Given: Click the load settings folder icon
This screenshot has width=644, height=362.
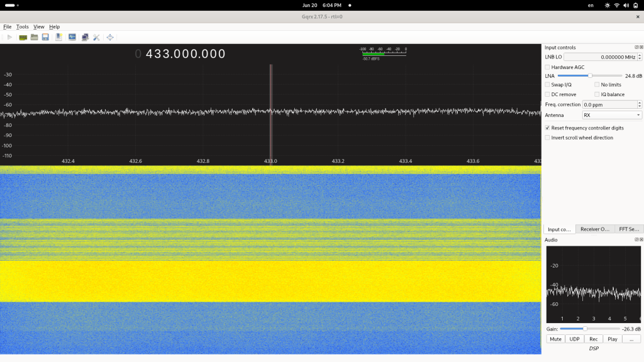Looking at the screenshot, I should (x=34, y=37).
